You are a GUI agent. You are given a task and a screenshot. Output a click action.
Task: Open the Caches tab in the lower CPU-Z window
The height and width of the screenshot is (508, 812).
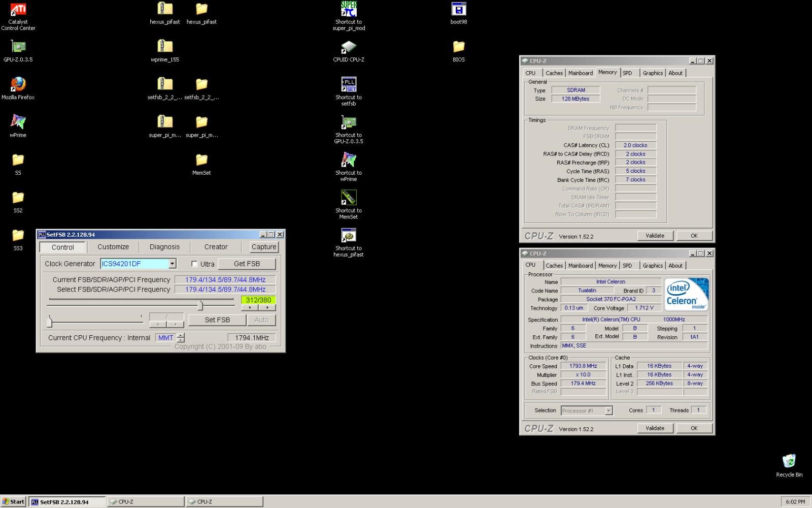coord(554,266)
